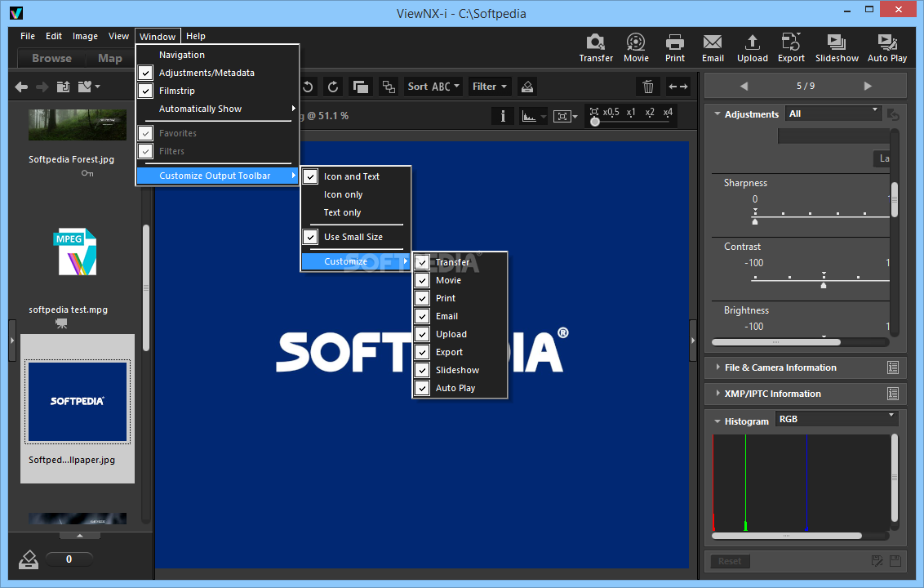Uncheck Auto Play in Customize submenu
The image size is (924, 588).
pos(422,388)
